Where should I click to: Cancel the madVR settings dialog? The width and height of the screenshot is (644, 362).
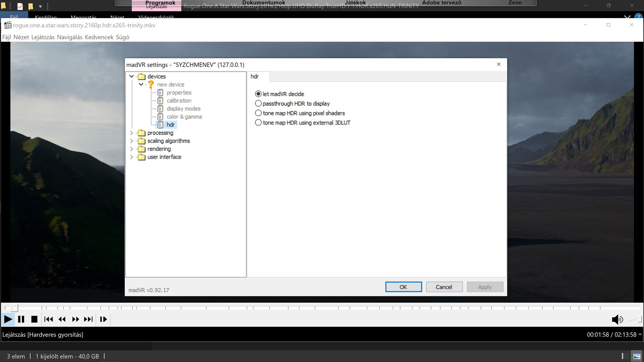(444, 287)
